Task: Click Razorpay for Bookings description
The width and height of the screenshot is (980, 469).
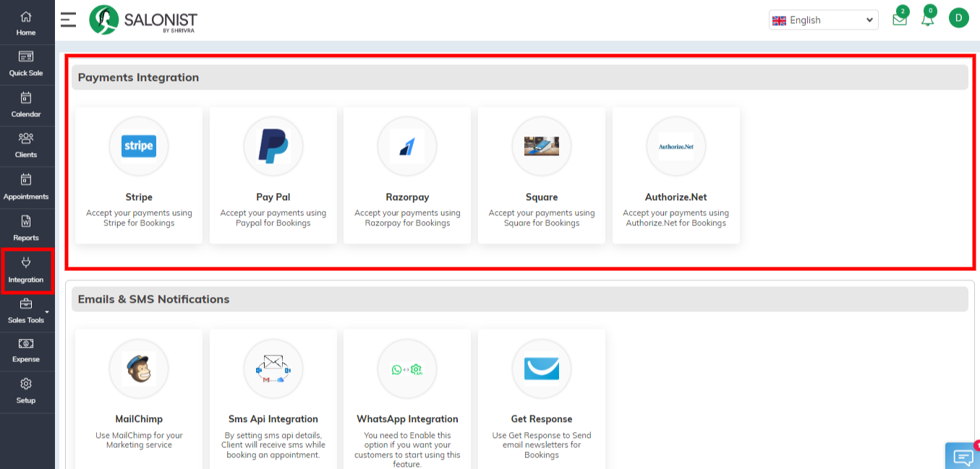Action: (407, 218)
